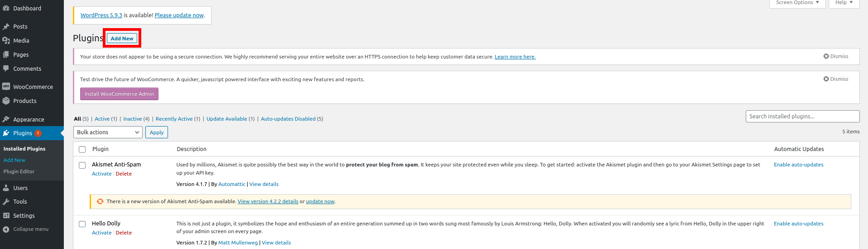The height and width of the screenshot is (249, 868).
Task: View details for Hello Dolly
Action: (276, 243)
